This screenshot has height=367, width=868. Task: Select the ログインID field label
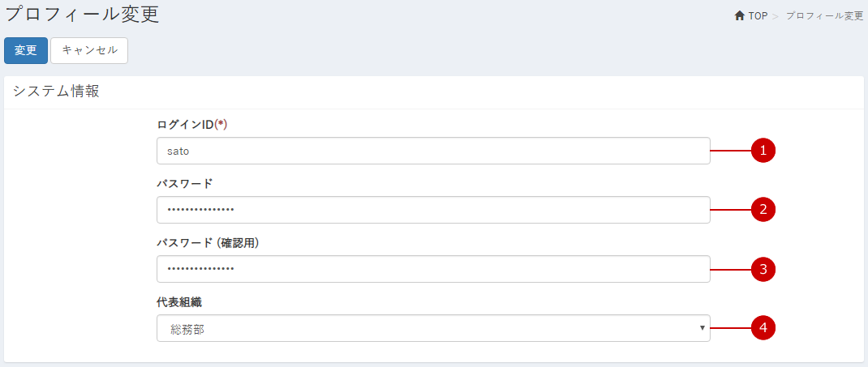(192, 125)
